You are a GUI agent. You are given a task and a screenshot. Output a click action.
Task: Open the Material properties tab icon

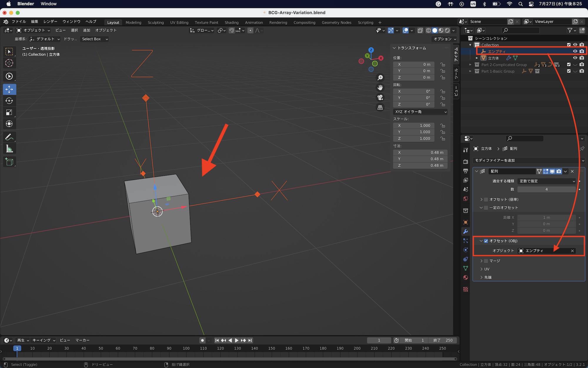465,278
